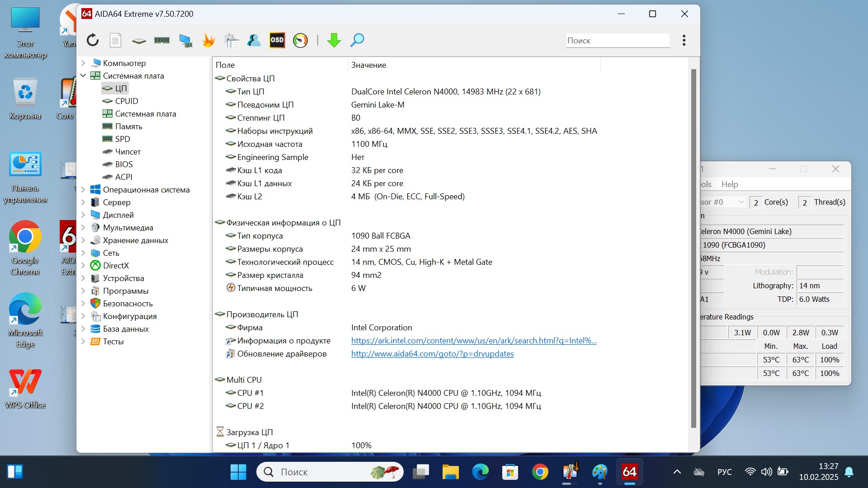Collapse the Системная плата tree node

[83, 75]
